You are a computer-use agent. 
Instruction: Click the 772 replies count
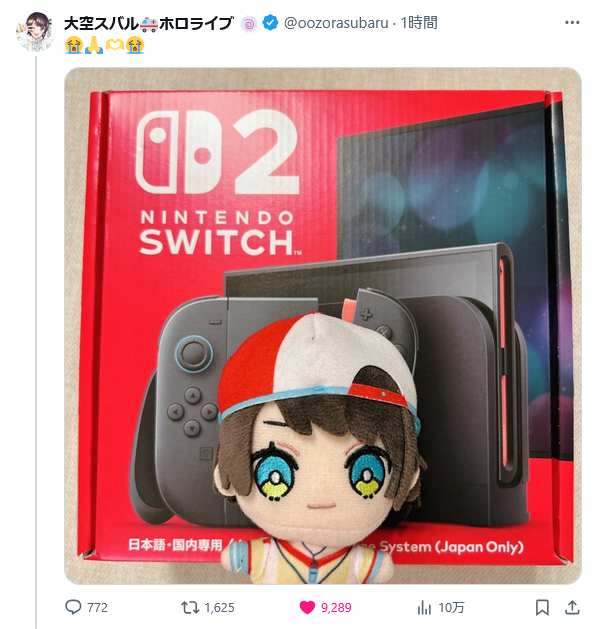tap(97, 608)
